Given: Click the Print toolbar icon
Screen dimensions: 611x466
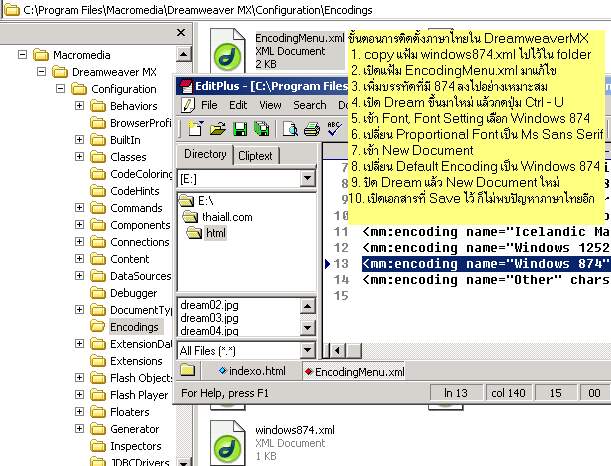Looking at the screenshot, I should (311, 128).
